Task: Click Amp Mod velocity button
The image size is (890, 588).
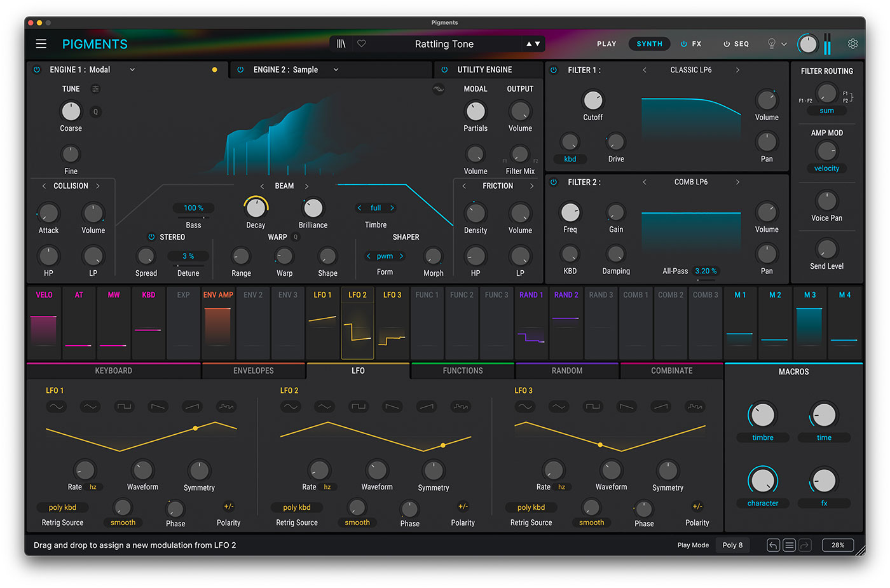Action: point(826,168)
